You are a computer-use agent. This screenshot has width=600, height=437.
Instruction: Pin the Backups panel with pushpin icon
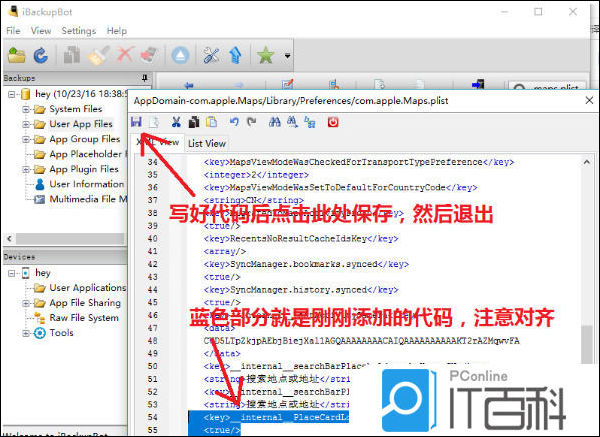point(145,78)
